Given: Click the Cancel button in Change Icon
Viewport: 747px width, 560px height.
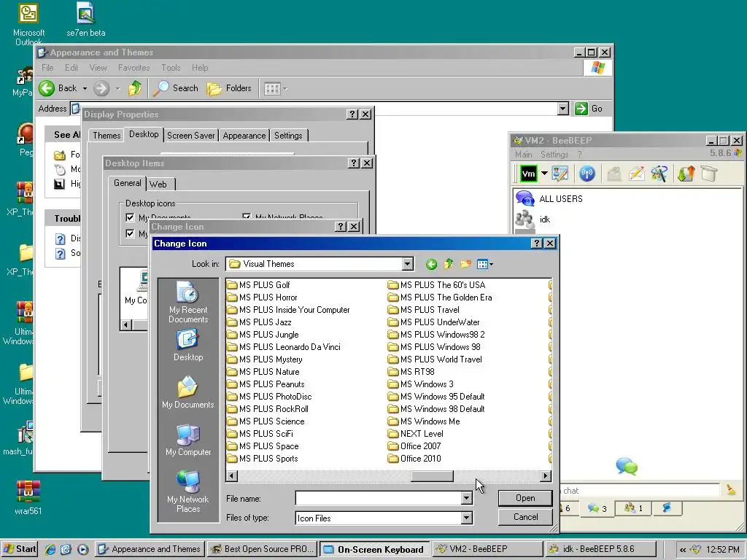Looking at the screenshot, I should coord(525,517).
